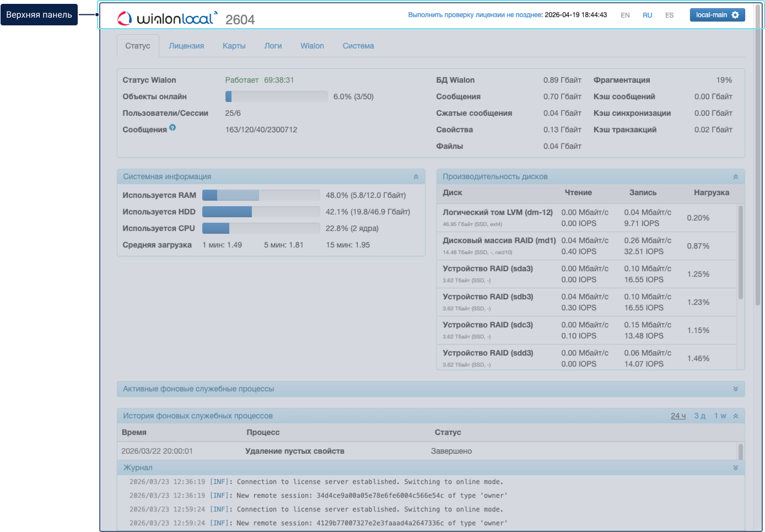
Task: Open the local-main settings gear button
Action: click(x=717, y=15)
